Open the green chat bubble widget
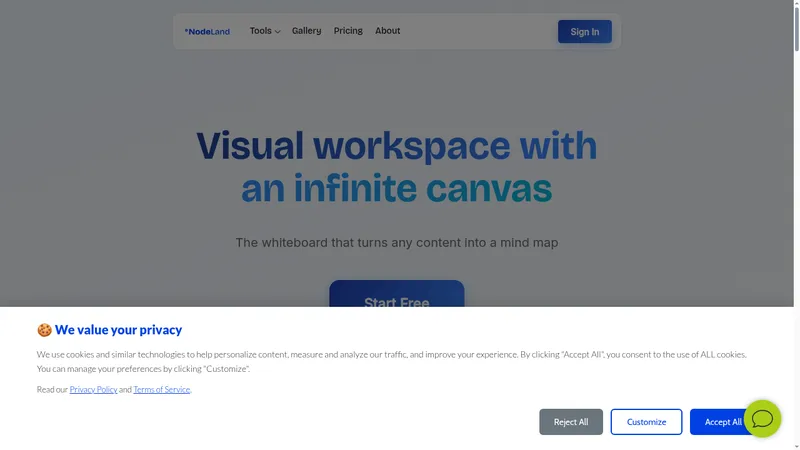800x450 pixels. (762, 419)
